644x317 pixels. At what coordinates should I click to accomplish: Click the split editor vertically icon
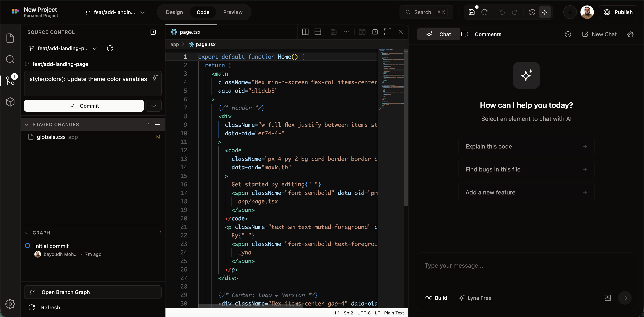305,32
